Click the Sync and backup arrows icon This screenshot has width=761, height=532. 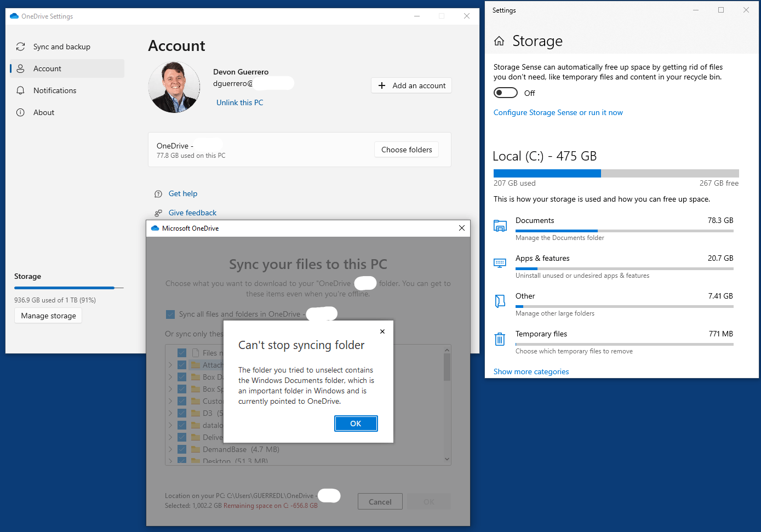[21, 47]
